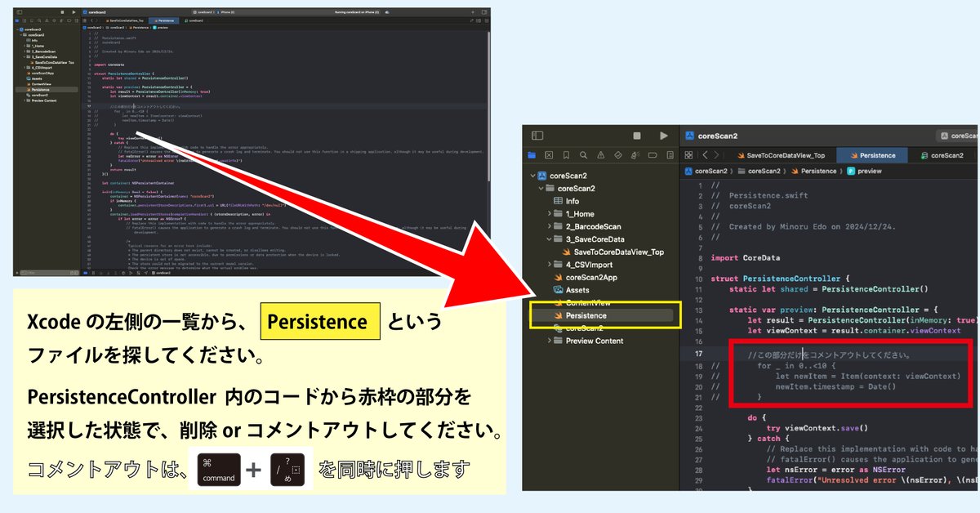Click the 'Running coreScan2 on iPhone' status in small window
This screenshot has width=980, height=513.
pyautogui.click(x=357, y=12)
